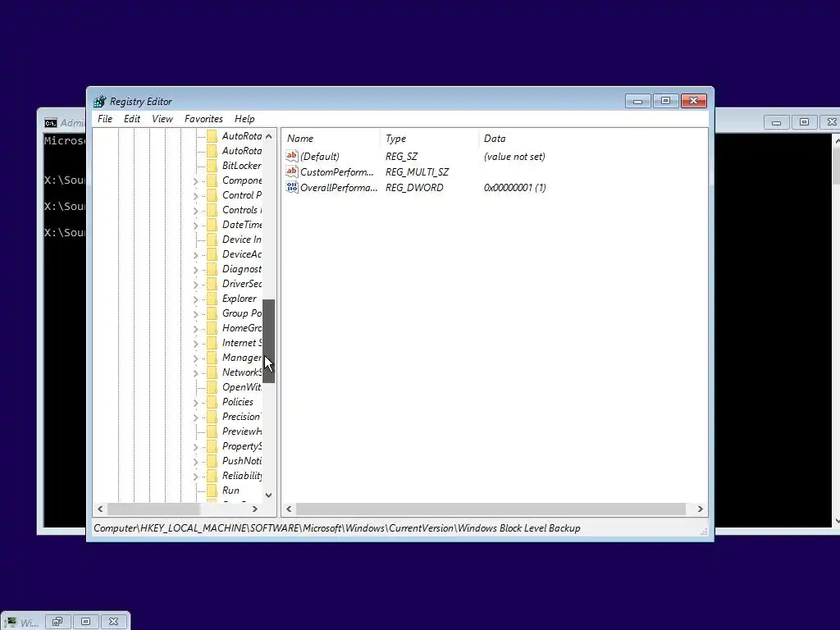Click the tree pane vertical scrollbar thumb
The width and height of the screenshot is (840, 630).
(x=268, y=341)
